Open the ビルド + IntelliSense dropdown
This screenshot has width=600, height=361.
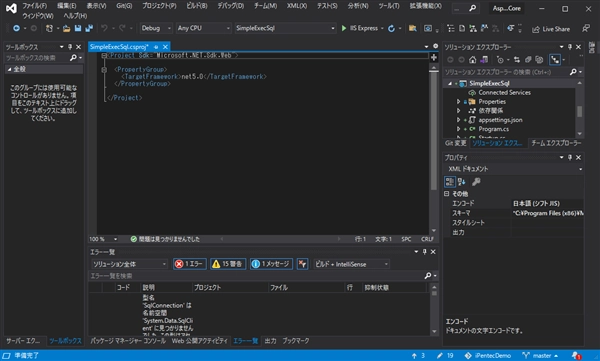point(351,264)
